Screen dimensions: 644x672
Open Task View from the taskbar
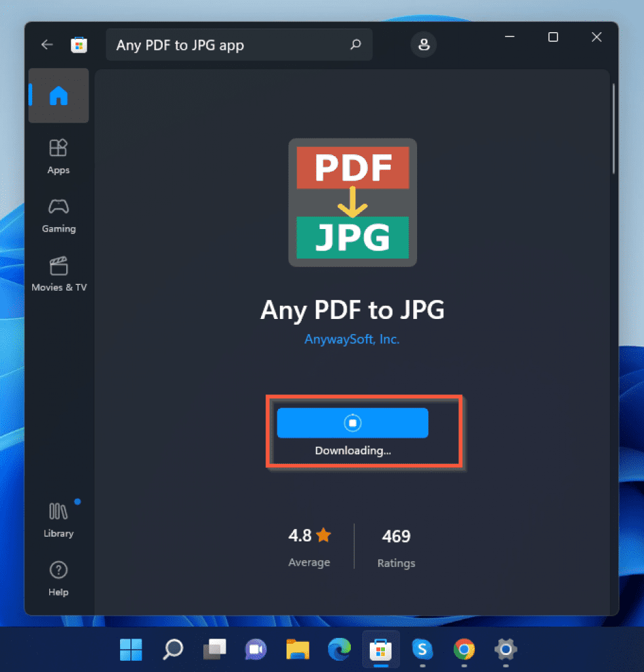click(x=214, y=649)
